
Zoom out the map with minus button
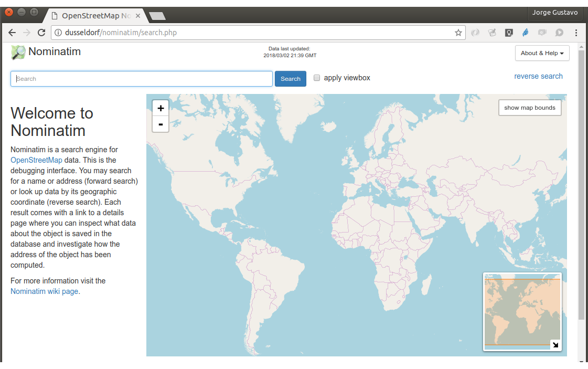161,124
